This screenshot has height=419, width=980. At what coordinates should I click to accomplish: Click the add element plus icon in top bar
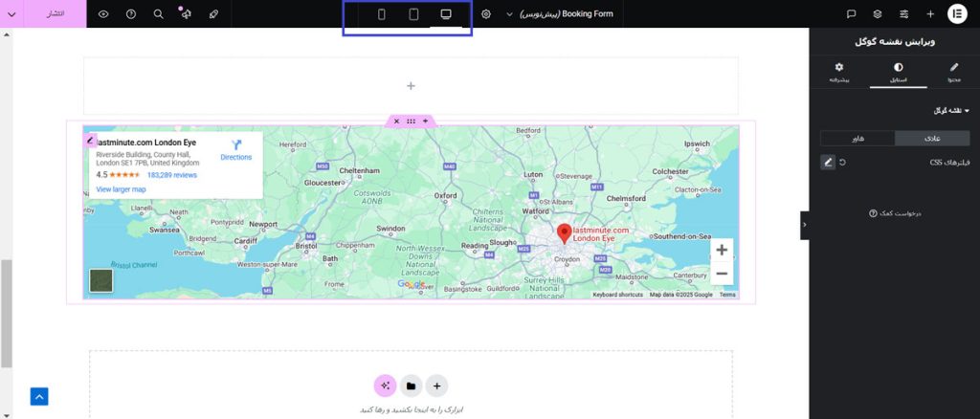tap(930, 14)
